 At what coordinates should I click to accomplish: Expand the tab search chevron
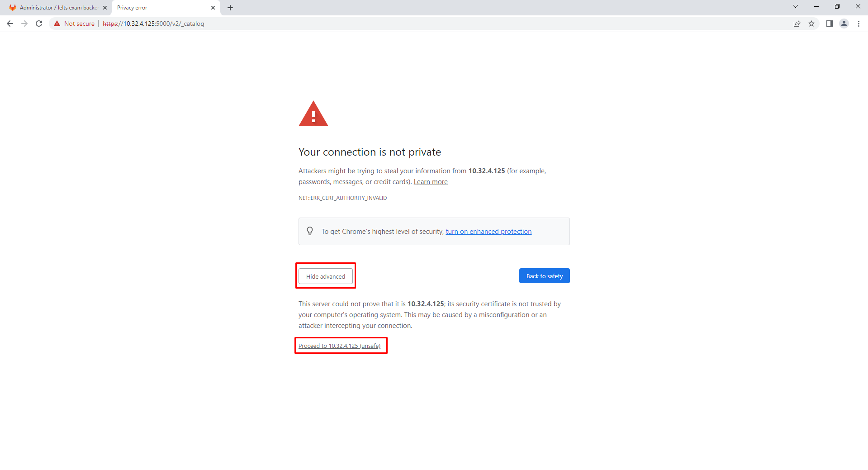point(796,7)
